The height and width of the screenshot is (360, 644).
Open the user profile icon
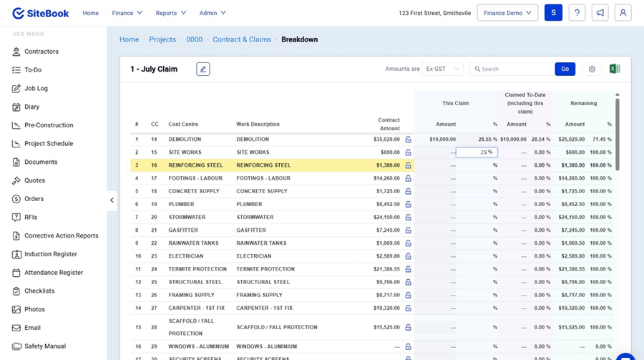pyautogui.click(x=623, y=13)
